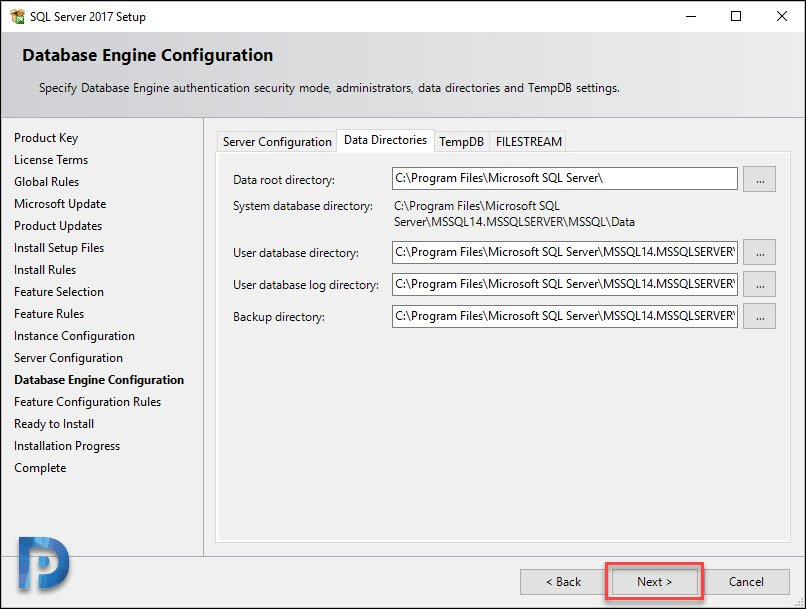
Task: Click the Data root directory label
Action: 284,180
